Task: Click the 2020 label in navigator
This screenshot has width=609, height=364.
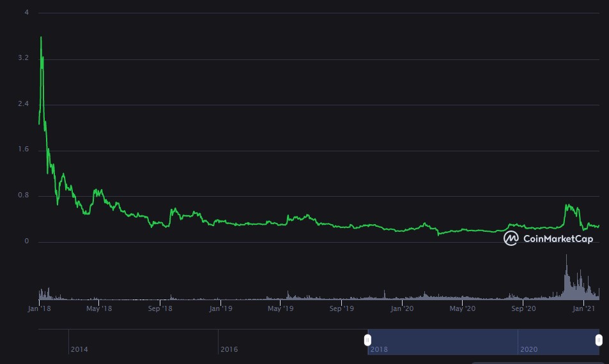Action: tap(529, 349)
